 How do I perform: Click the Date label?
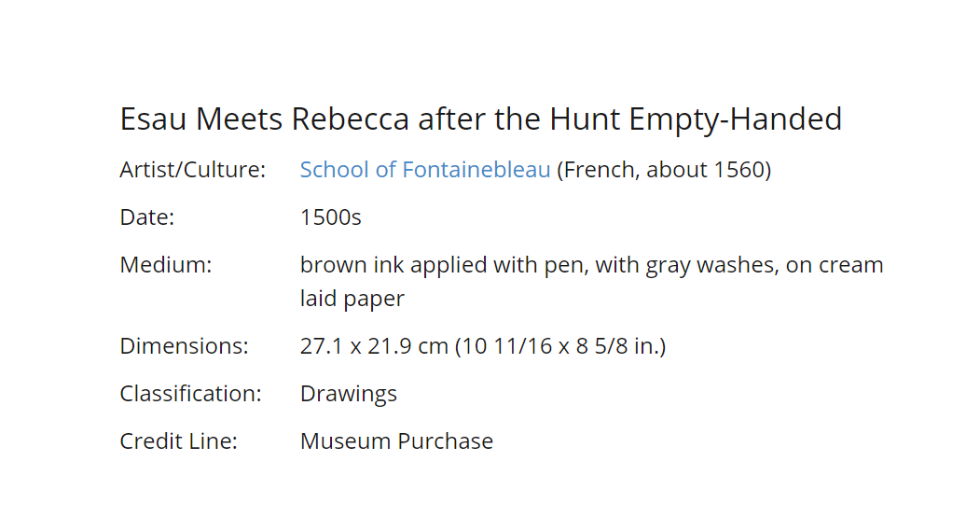147,217
